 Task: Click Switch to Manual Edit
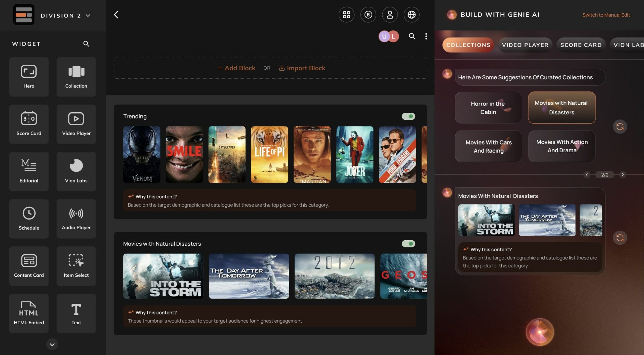606,15
